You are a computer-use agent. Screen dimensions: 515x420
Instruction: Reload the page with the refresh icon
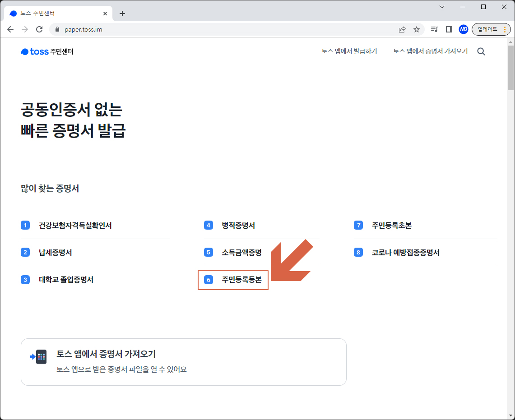(x=39, y=29)
